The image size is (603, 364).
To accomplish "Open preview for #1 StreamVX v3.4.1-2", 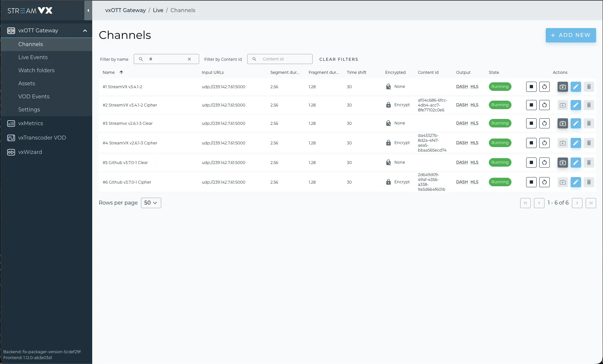I will click(562, 87).
